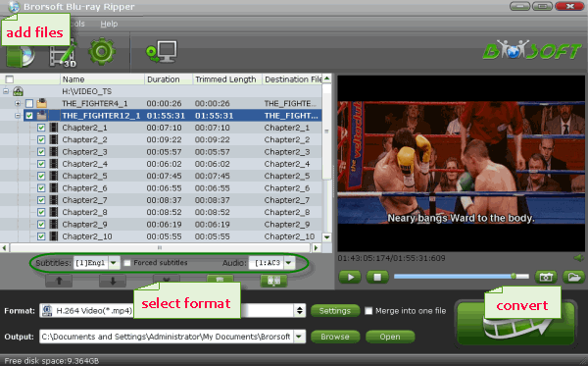Click the scroll right arrow of file list
This screenshot has width=588, height=366.
316,247
